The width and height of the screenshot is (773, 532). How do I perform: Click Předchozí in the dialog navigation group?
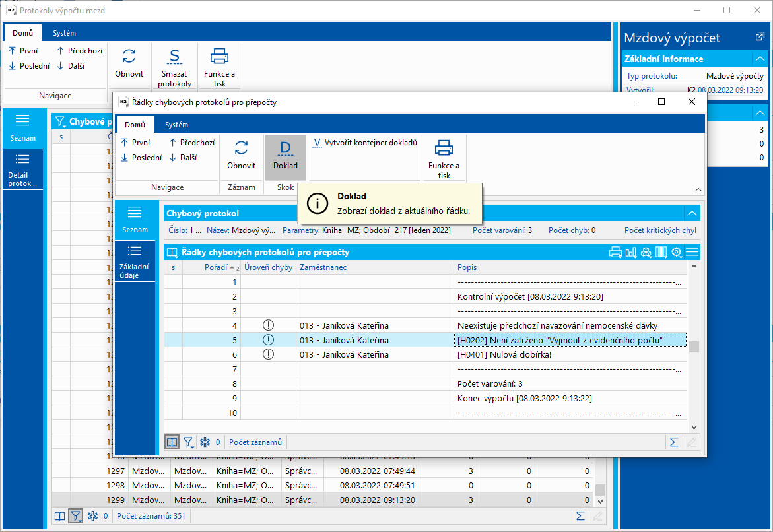[191, 143]
